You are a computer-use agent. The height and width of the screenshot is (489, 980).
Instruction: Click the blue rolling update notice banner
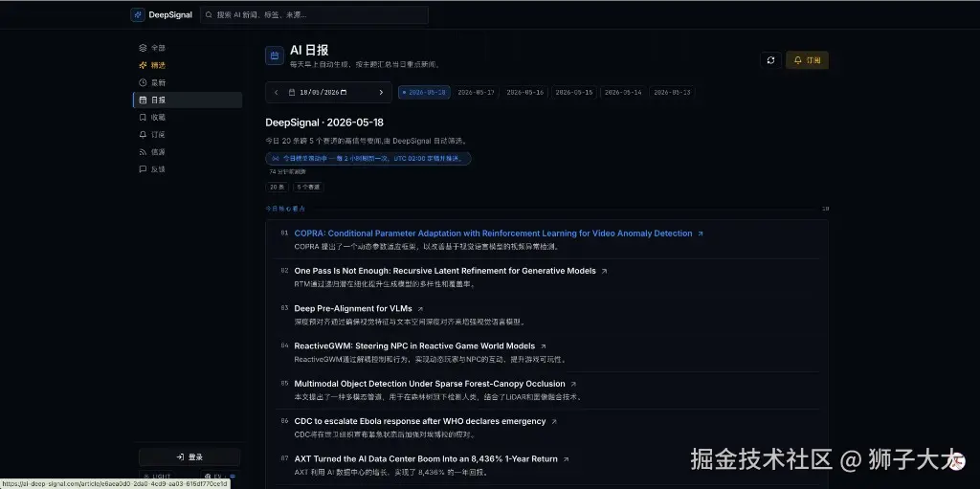(x=368, y=159)
